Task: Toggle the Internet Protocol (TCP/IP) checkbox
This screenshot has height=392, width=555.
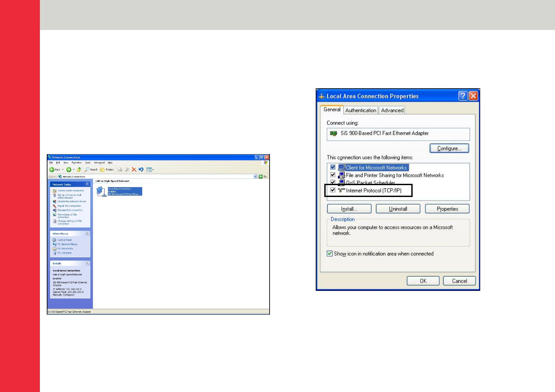Action: (333, 190)
